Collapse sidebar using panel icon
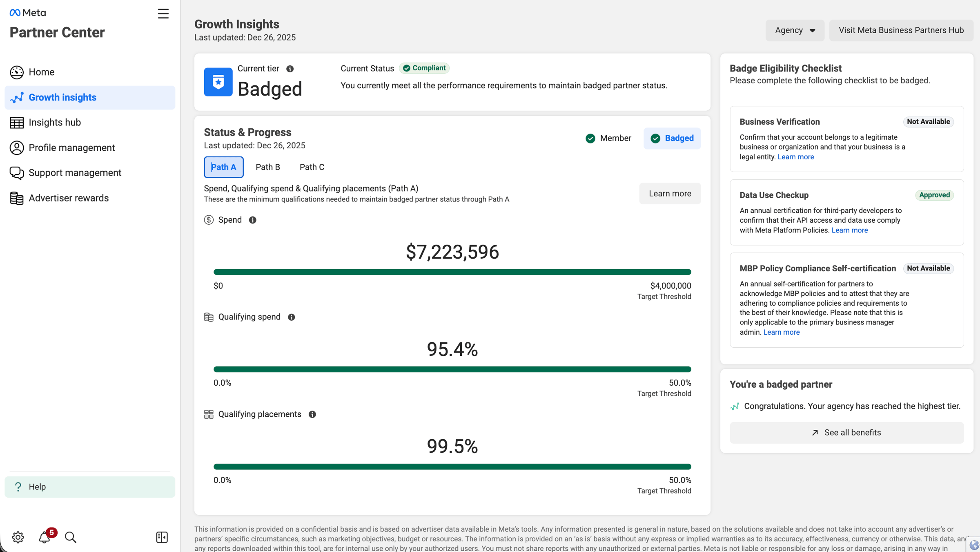 click(162, 537)
